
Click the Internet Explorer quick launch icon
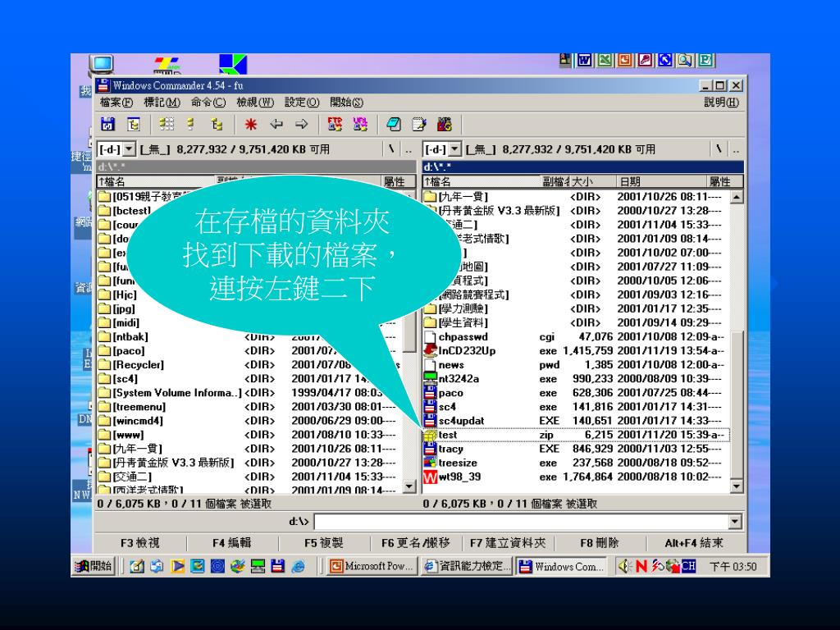pyautogui.click(x=299, y=566)
